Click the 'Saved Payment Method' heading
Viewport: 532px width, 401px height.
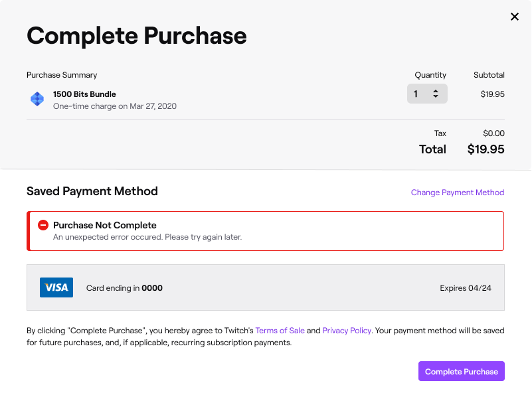point(92,191)
